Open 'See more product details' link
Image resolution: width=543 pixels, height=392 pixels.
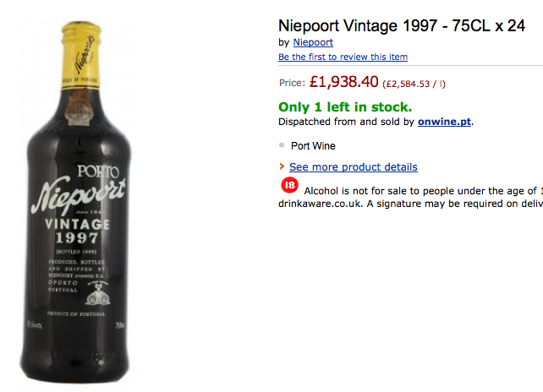coord(353,167)
